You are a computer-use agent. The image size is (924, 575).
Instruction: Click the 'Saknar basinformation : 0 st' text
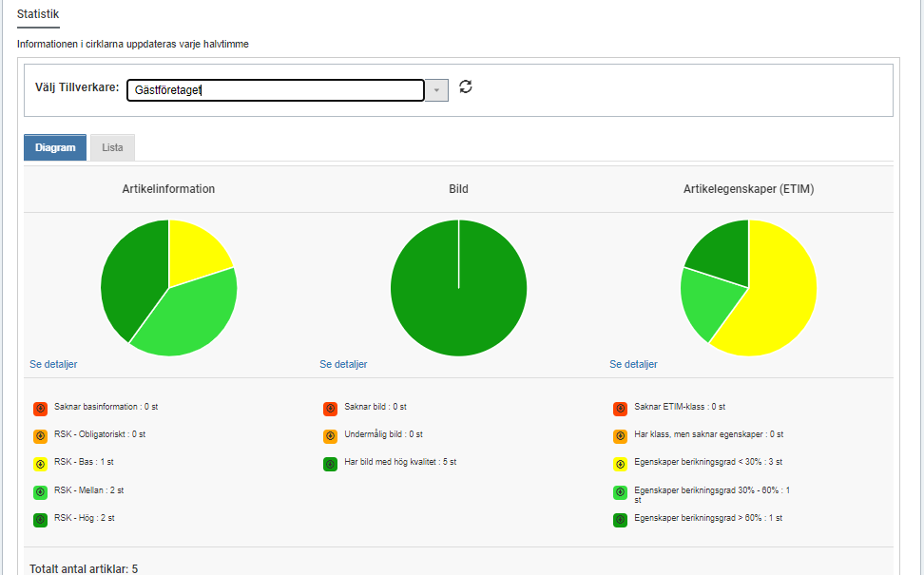(106, 407)
